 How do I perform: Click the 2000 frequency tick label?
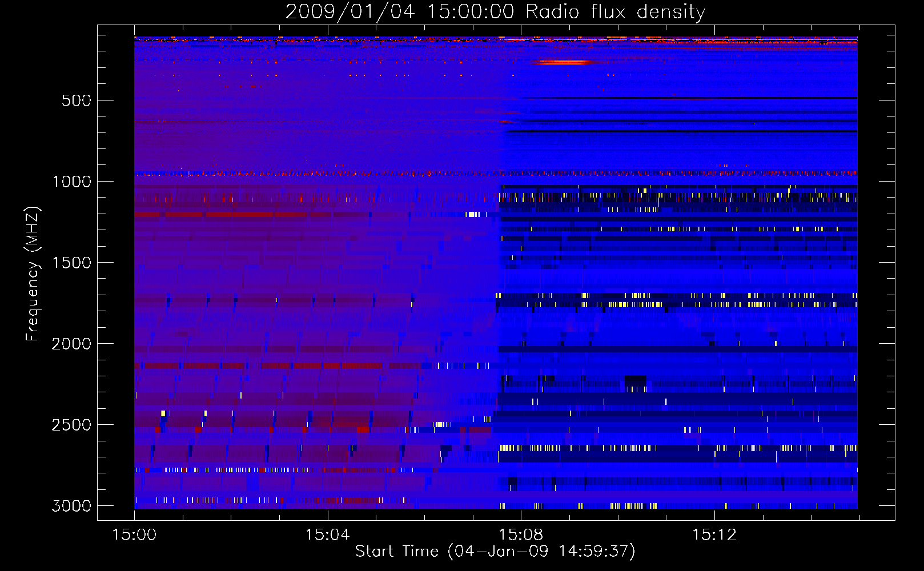click(x=71, y=344)
